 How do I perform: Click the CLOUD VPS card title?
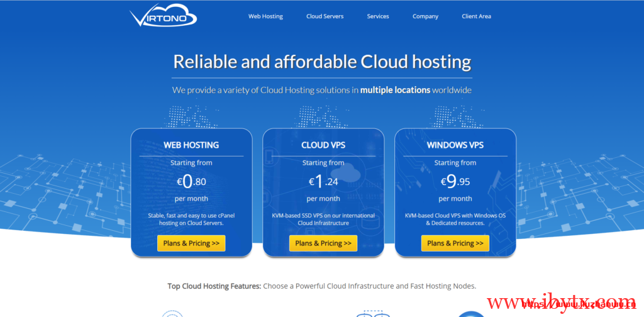click(x=323, y=145)
